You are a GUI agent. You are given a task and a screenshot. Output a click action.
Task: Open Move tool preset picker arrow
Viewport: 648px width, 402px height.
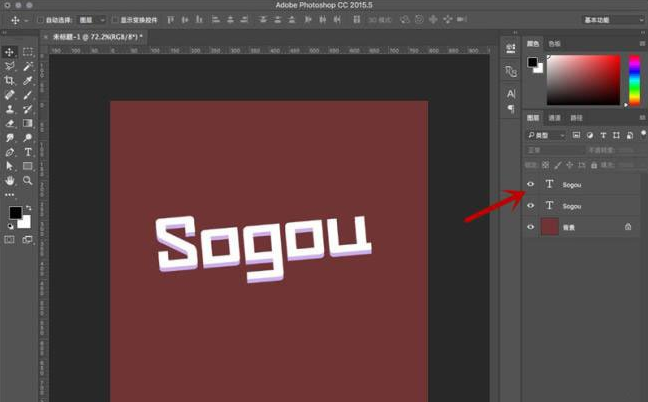pyautogui.click(x=26, y=20)
